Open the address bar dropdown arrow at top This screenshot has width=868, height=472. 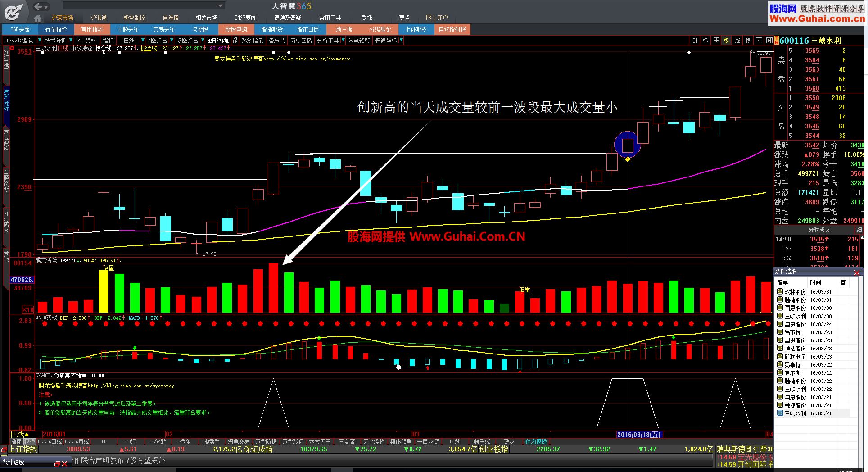click(220, 6)
